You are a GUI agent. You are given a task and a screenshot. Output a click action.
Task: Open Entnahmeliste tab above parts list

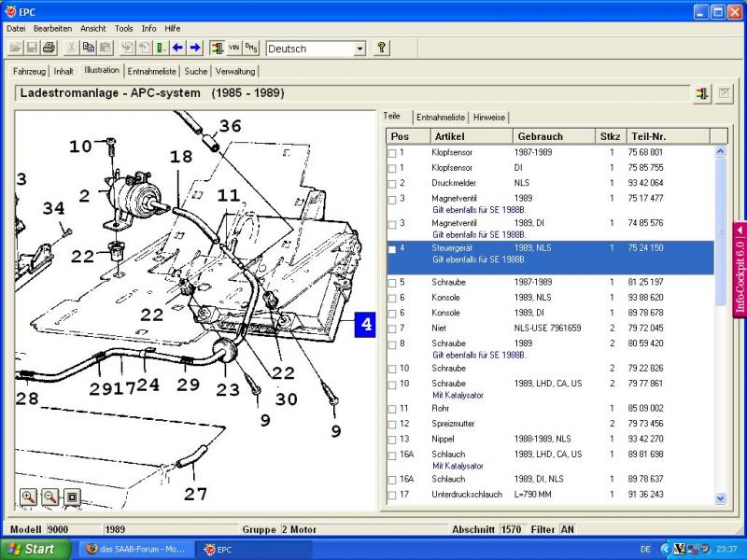[441, 118]
